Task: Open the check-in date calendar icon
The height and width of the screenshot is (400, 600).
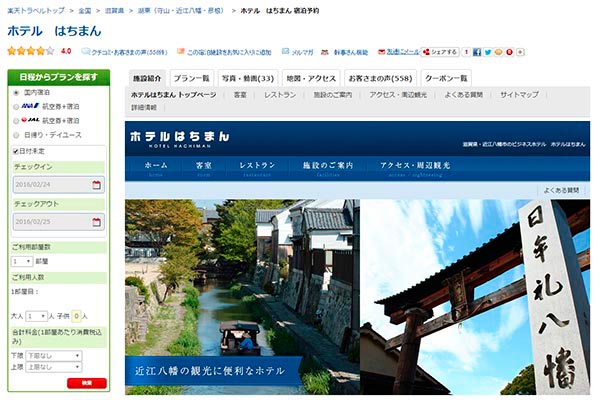Action: point(96,185)
